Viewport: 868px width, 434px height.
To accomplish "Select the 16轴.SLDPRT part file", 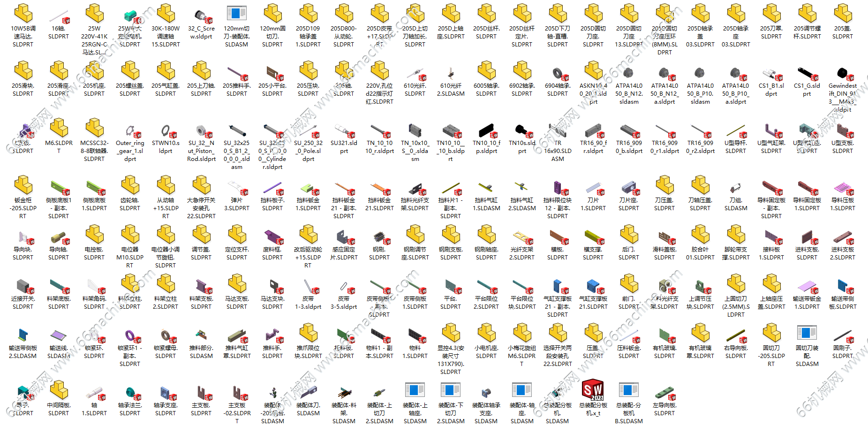I will 59,16.
